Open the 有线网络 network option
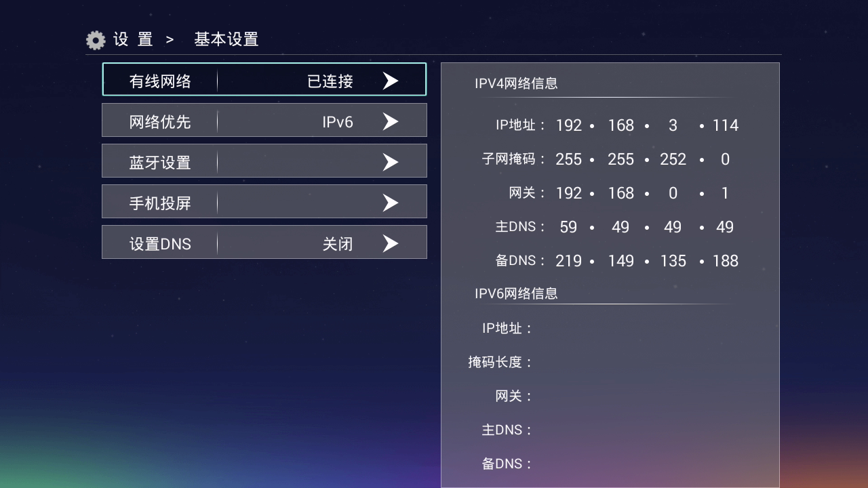This screenshot has width=868, height=488. click(x=159, y=80)
